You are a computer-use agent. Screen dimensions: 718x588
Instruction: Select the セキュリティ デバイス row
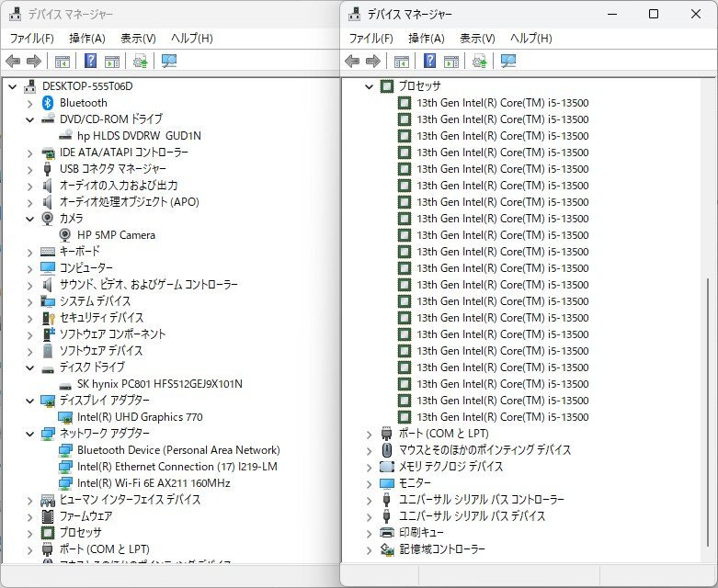pyautogui.click(x=101, y=318)
